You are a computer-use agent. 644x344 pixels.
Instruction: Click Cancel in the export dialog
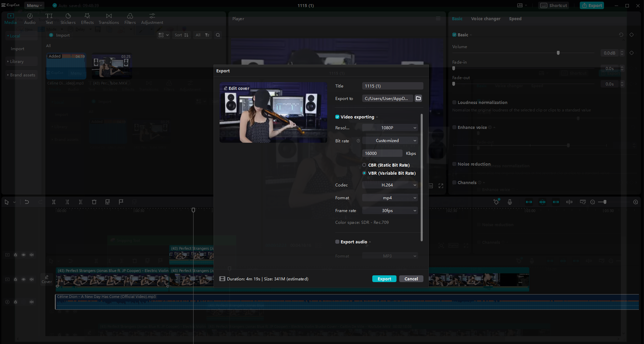point(411,279)
